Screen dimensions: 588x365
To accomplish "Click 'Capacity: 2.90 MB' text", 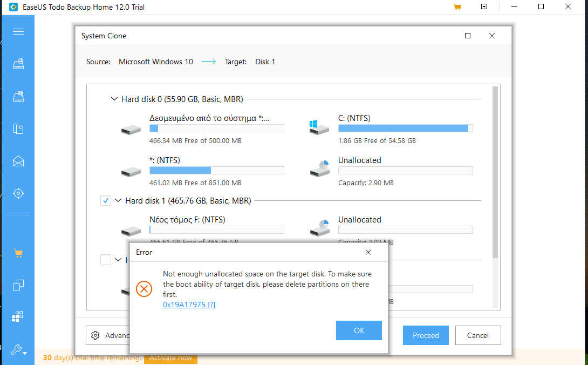I will [x=366, y=183].
